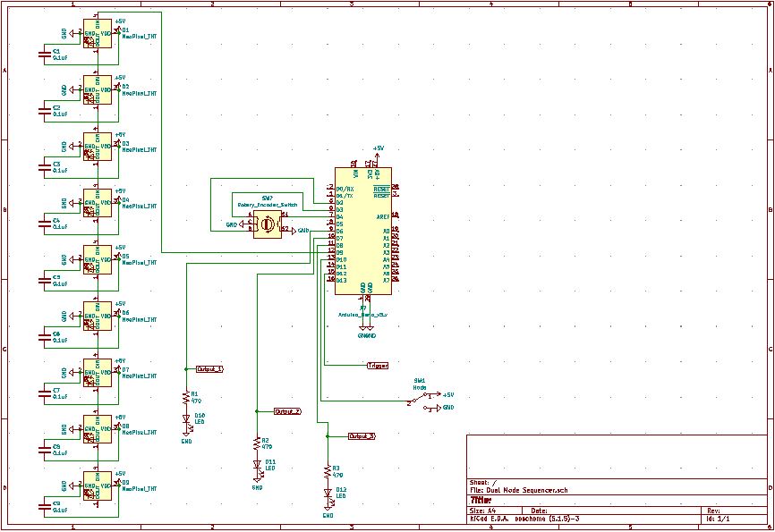Select the NeoPixel D2 symbol

[98, 90]
